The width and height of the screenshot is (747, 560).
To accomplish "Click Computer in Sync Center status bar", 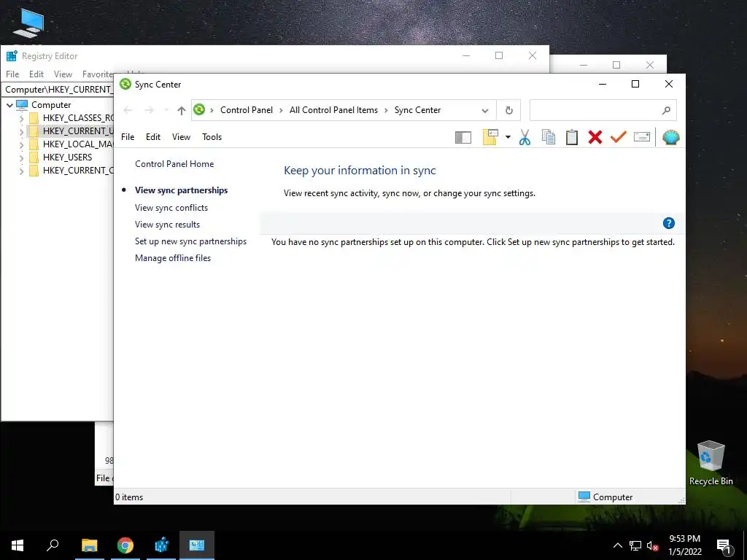I will click(x=605, y=497).
